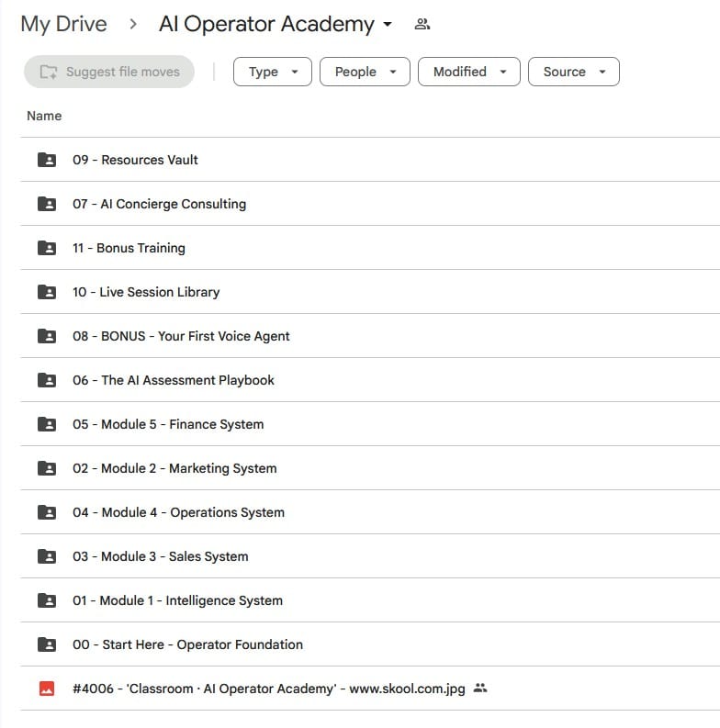
Task: Click the breadcrumb chevron after My Drive
Action: point(133,24)
